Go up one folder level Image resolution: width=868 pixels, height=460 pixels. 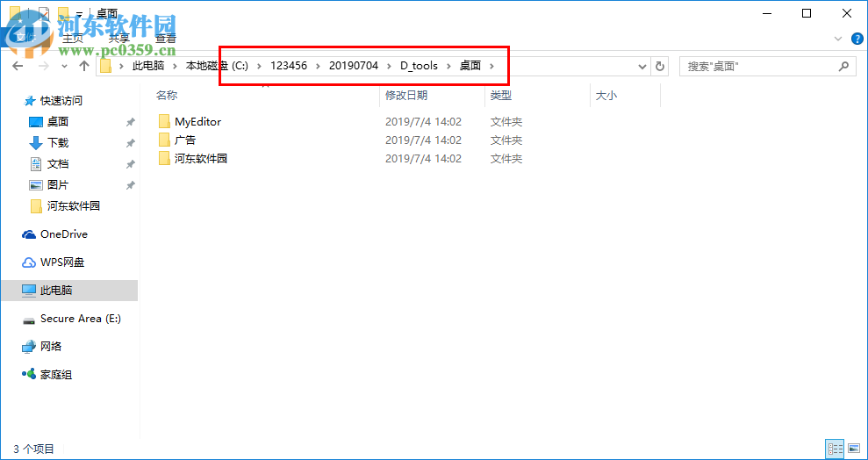[84, 66]
